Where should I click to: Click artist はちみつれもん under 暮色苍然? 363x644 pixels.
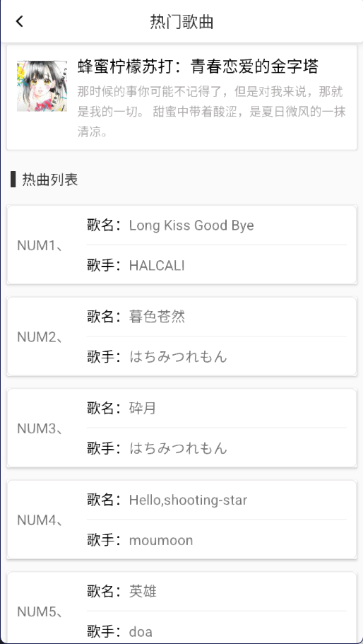click(x=178, y=357)
